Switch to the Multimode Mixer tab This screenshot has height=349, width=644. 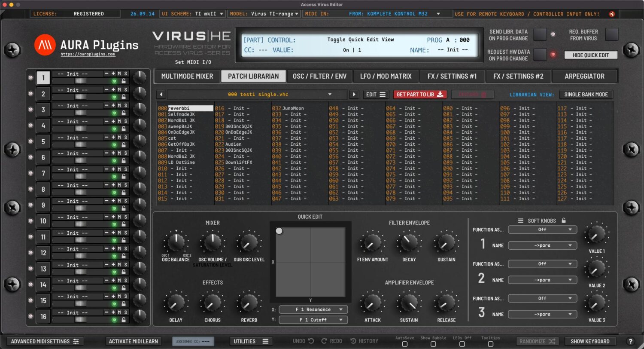coord(187,76)
